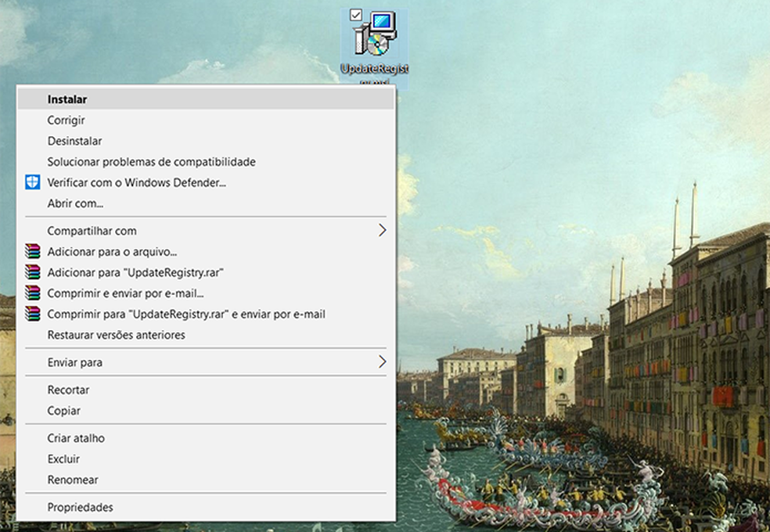Open Propriedades at the menu bottom
This screenshot has width=770, height=532.
coord(206,507)
